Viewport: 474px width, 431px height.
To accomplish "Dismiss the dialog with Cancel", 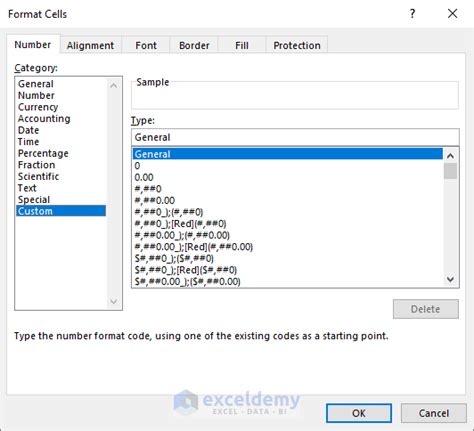I will (x=434, y=413).
